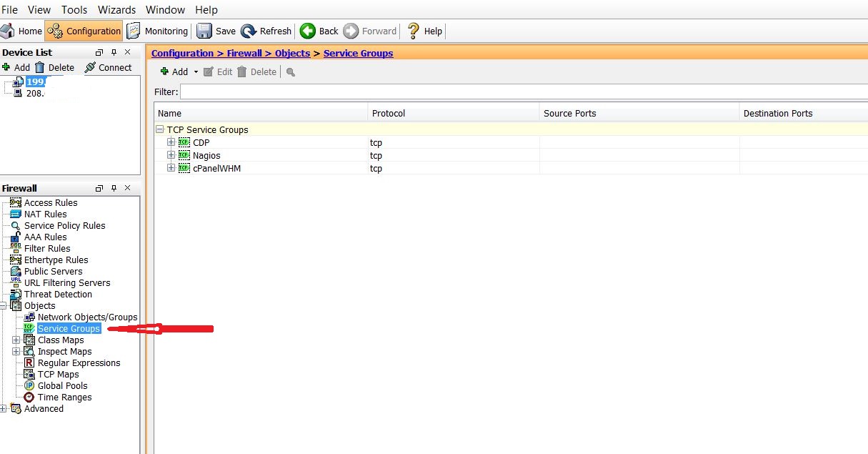Click the Back navigation button
The width and height of the screenshot is (868, 454).
click(x=319, y=31)
